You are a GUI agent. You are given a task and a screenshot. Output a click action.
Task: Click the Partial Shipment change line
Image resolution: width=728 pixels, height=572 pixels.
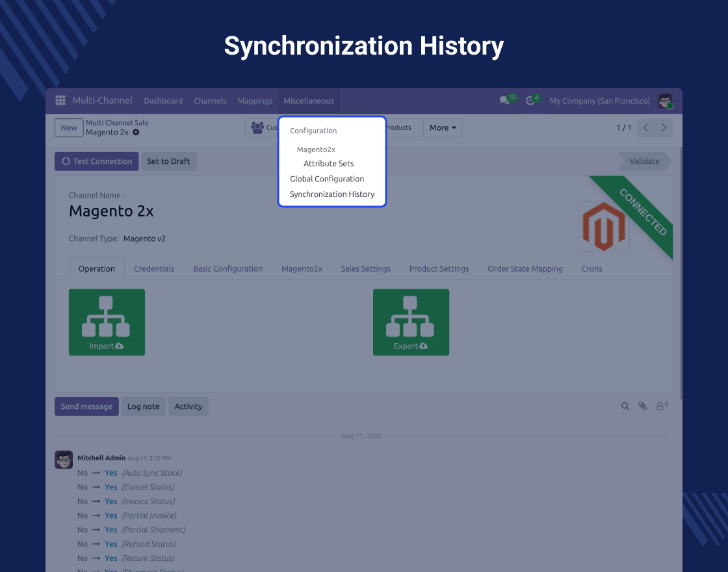(x=131, y=530)
